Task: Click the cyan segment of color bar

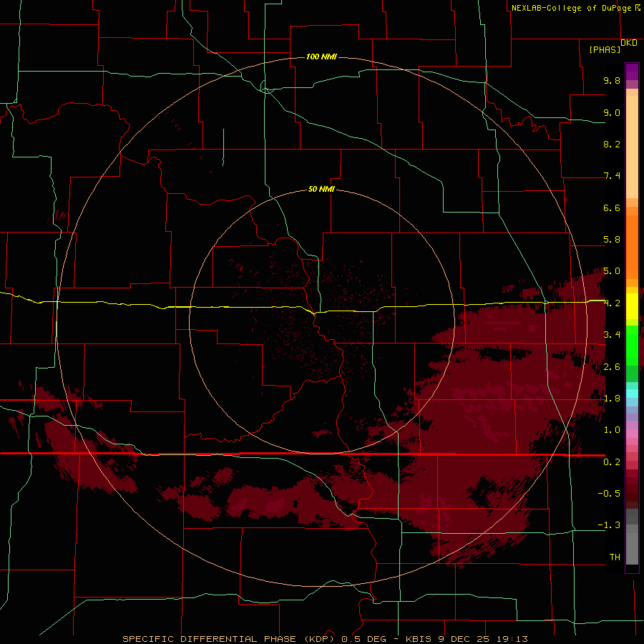Action: click(632, 393)
